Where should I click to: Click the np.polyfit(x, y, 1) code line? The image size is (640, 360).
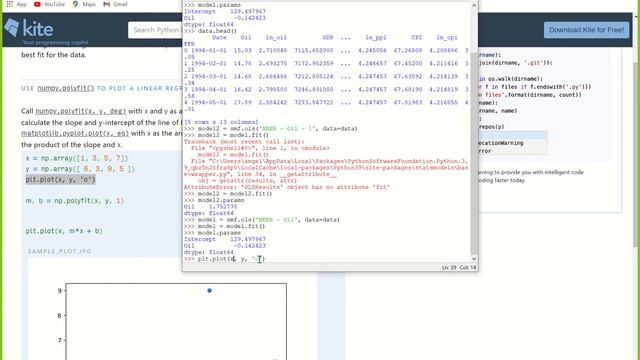(x=75, y=201)
